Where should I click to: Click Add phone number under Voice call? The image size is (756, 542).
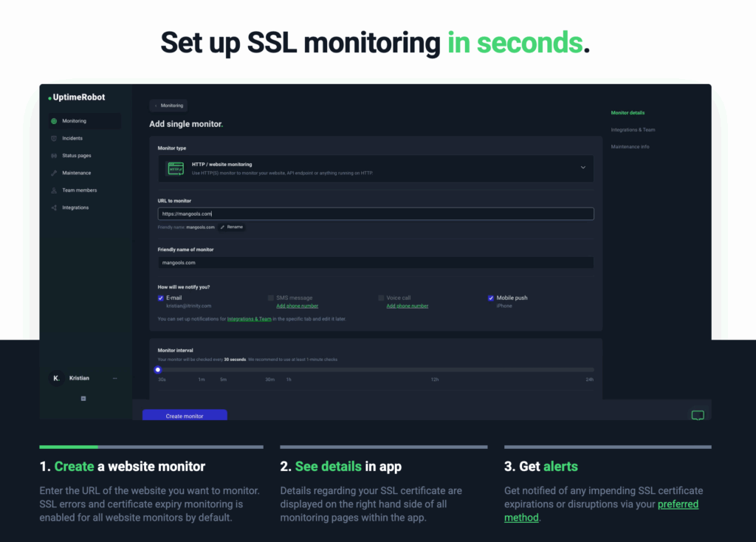pyautogui.click(x=408, y=306)
